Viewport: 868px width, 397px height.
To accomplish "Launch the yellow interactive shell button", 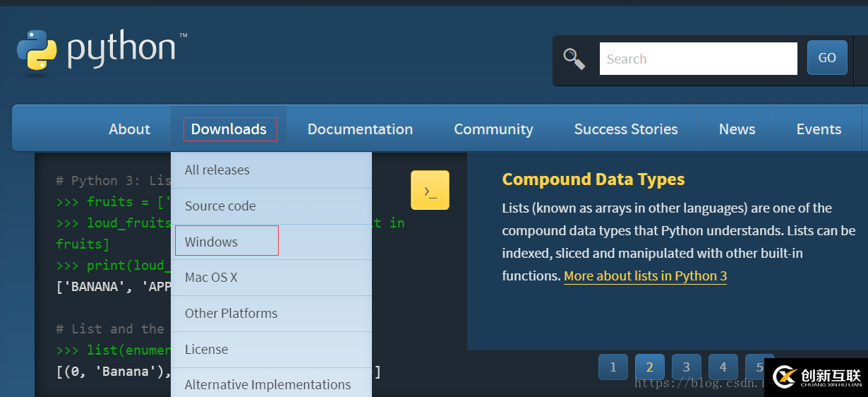I will pos(430,190).
